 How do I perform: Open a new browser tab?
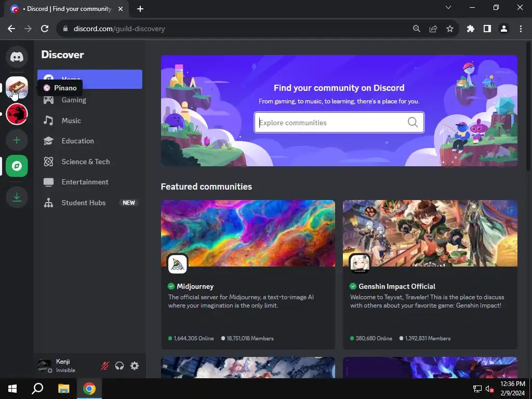point(140,9)
